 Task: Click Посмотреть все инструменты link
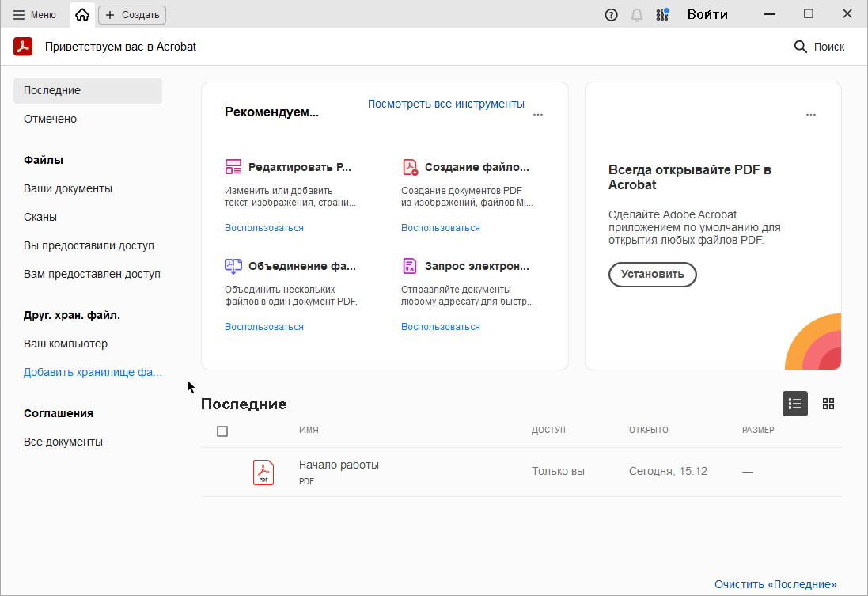pyautogui.click(x=445, y=104)
